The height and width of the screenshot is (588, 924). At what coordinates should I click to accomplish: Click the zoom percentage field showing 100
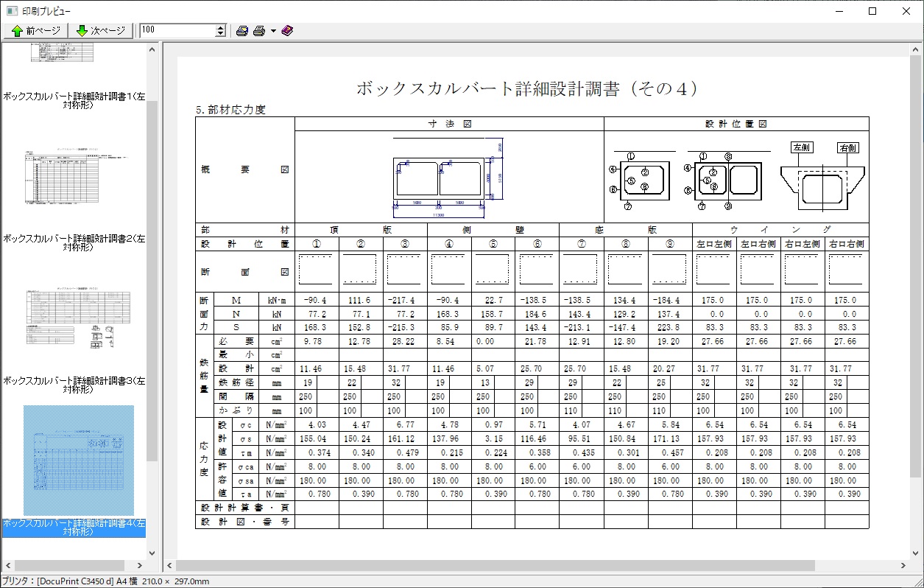(177, 30)
